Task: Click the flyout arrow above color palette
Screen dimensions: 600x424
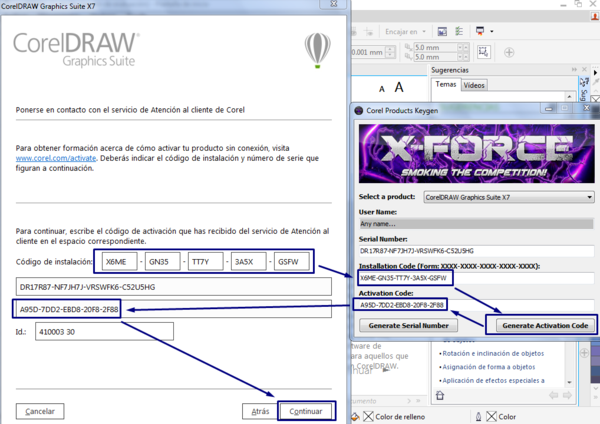Action: pyautogui.click(x=595, y=72)
